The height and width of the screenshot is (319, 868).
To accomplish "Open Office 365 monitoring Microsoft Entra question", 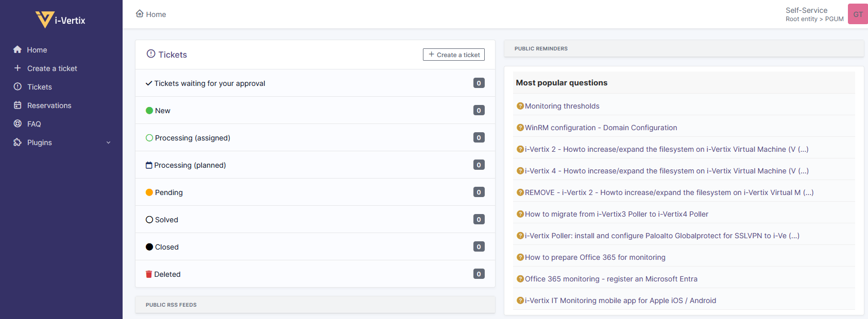I will coord(611,279).
